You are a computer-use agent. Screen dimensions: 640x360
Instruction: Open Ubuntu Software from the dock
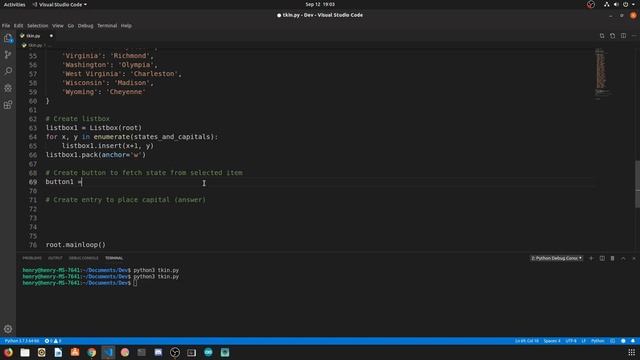point(75,352)
